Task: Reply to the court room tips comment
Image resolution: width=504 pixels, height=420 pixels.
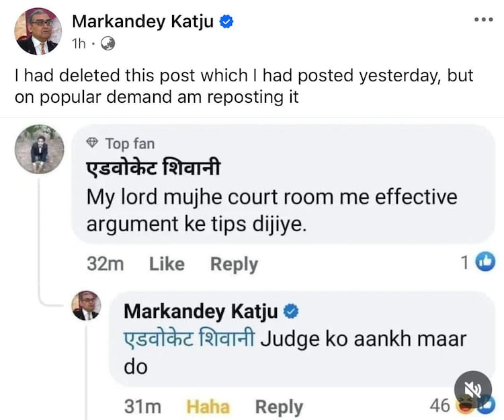Action: coord(234,265)
